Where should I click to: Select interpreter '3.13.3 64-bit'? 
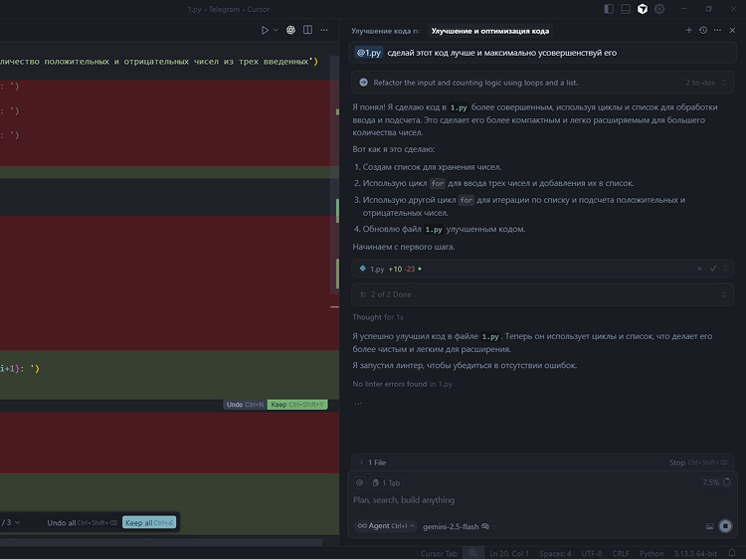tap(695, 553)
